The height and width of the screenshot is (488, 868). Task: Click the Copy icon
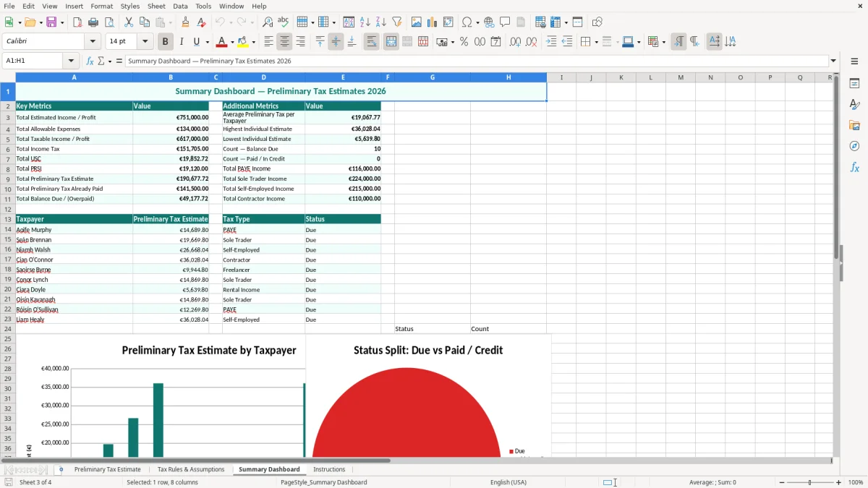[x=145, y=22]
